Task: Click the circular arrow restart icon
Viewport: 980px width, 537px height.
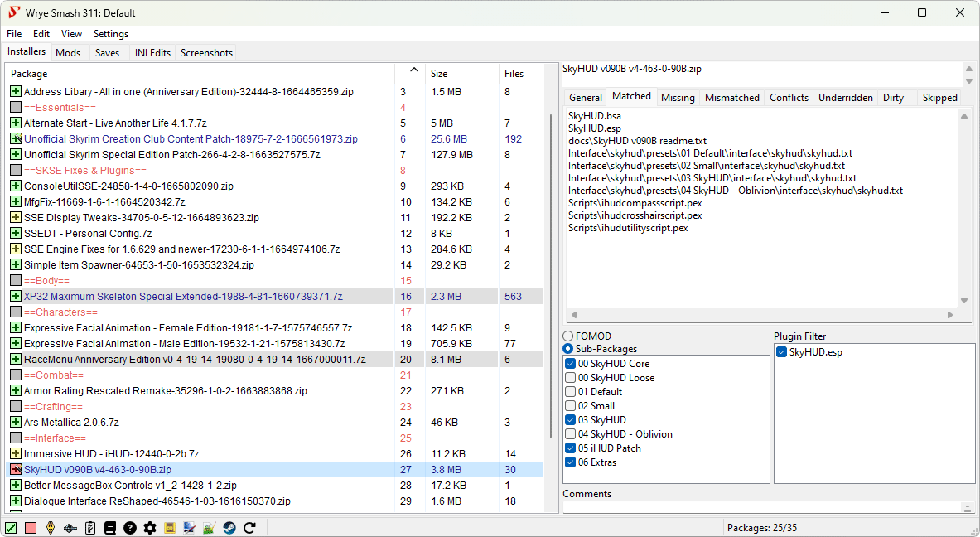Action: tap(249, 528)
